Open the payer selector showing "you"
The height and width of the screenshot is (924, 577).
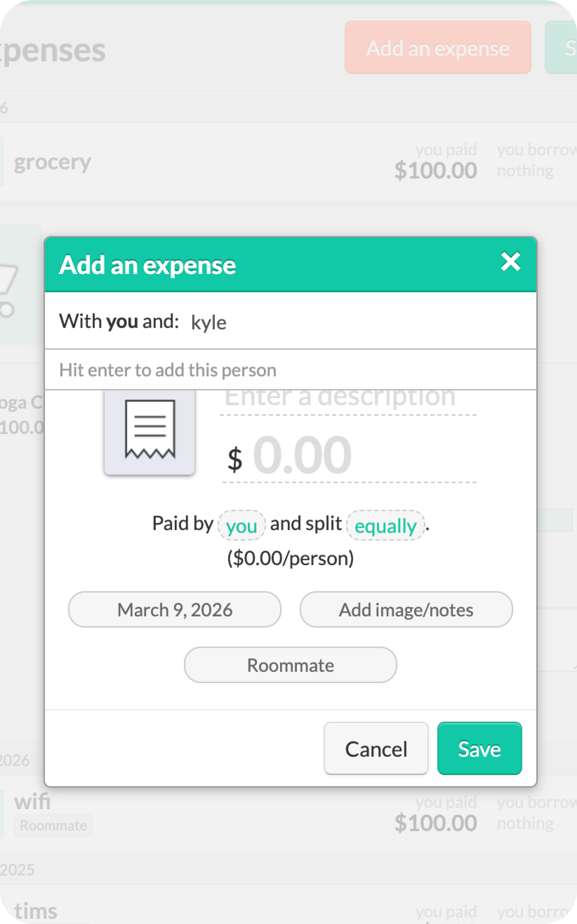pyautogui.click(x=241, y=525)
